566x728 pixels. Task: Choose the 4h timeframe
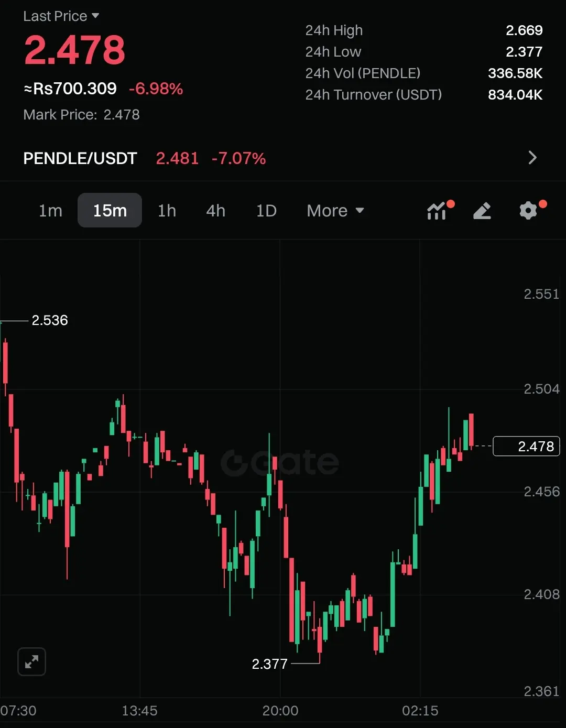coord(215,211)
